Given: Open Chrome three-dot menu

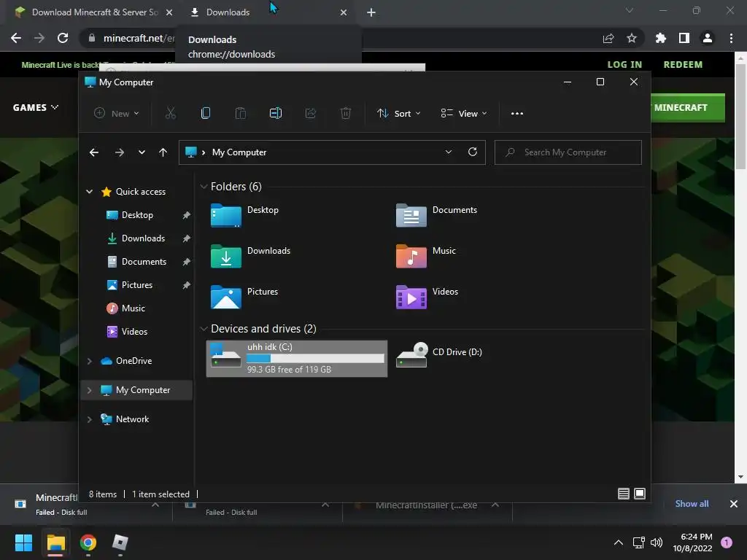Looking at the screenshot, I should pyautogui.click(x=731, y=38).
